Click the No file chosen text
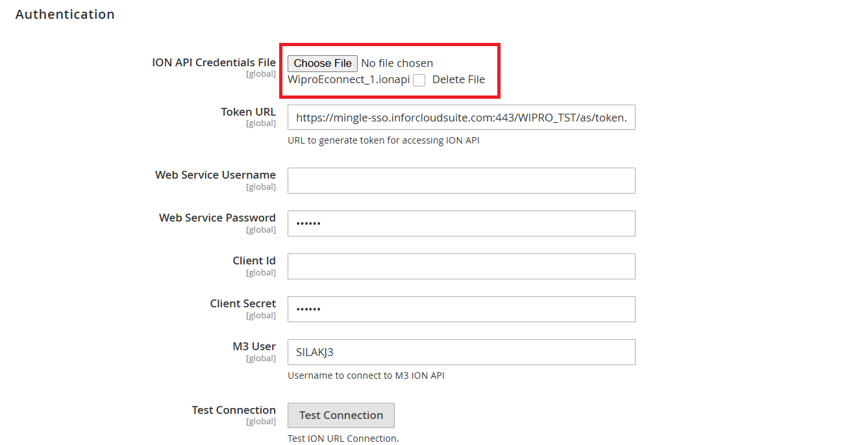Screen dimensions: 868x445 397,63
